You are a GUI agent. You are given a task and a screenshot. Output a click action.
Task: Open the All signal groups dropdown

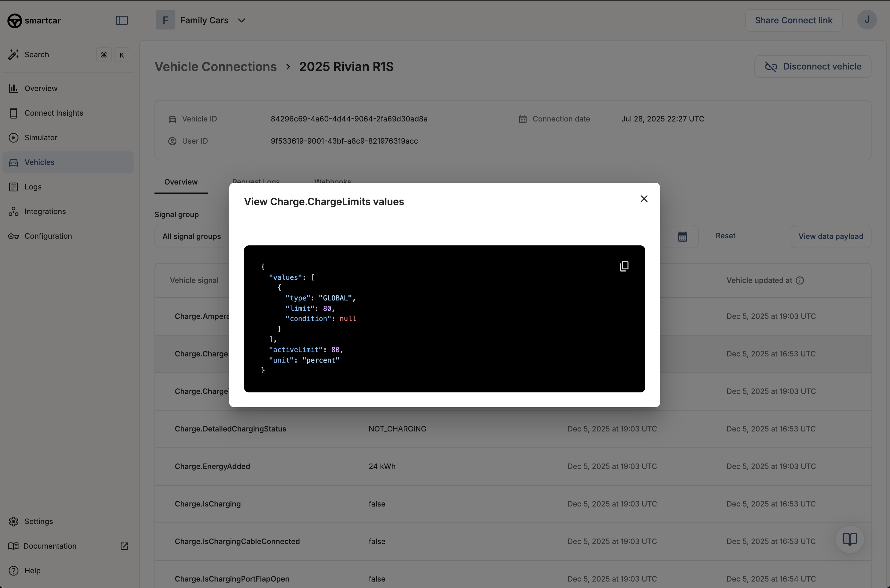pyautogui.click(x=192, y=236)
